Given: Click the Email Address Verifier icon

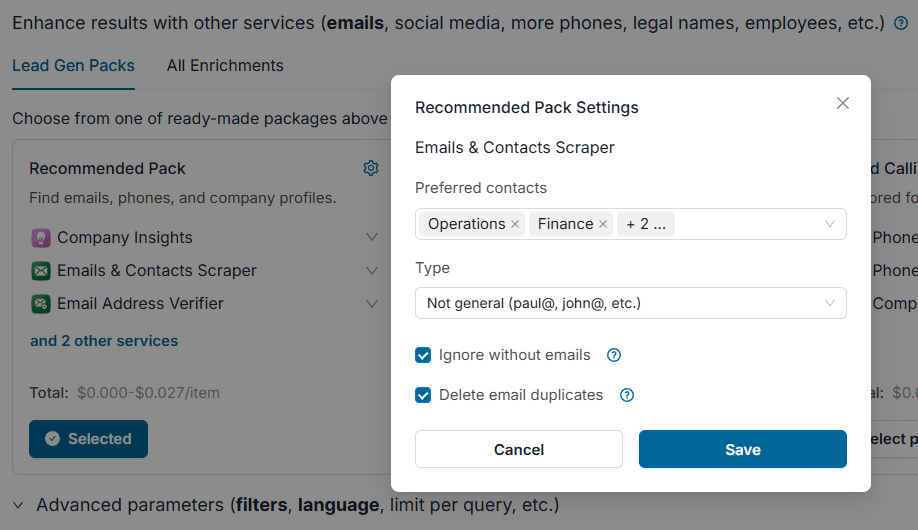Looking at the screenshot, I should [x=41, y=304].
